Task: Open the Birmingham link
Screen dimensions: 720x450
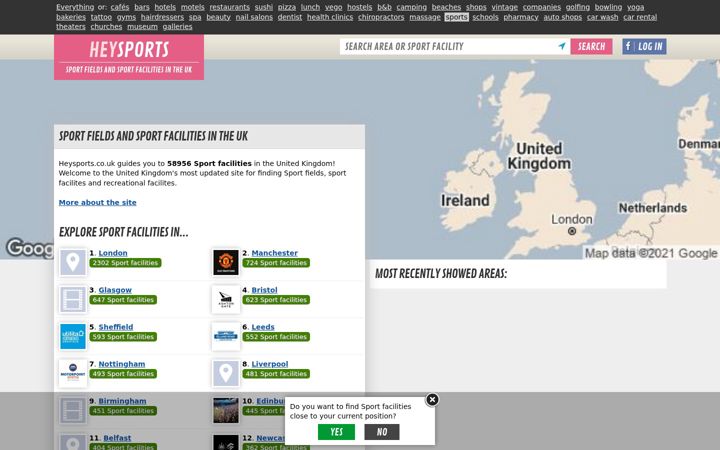Action: point(123,401)
